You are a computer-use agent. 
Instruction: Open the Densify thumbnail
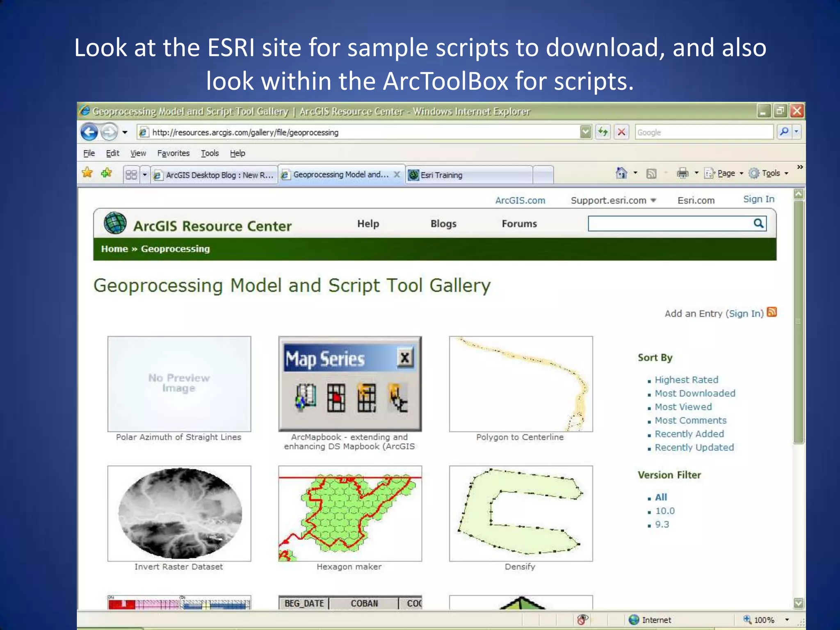point(521,514)
